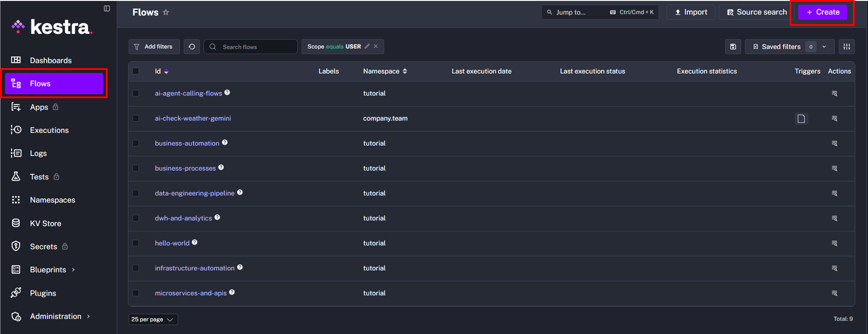The width and height of the screenshot is (868, 334).
Task: Click the refresh icon next to Add filters
Action: tap(191, 47)
